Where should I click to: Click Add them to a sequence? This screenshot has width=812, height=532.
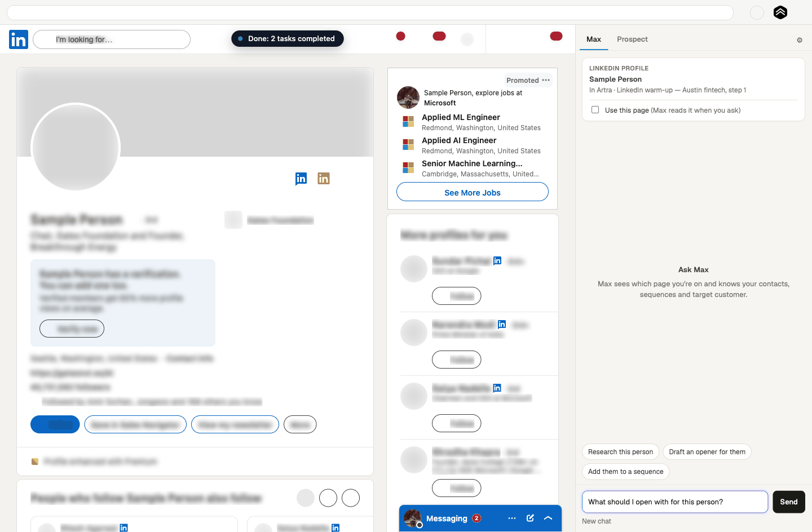625,472
